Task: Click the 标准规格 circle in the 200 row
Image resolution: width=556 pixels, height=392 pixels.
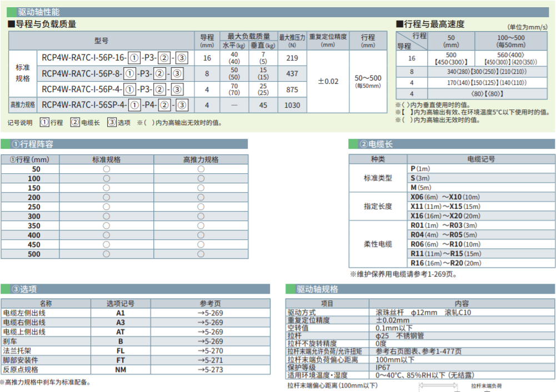Action: (107, 198)
